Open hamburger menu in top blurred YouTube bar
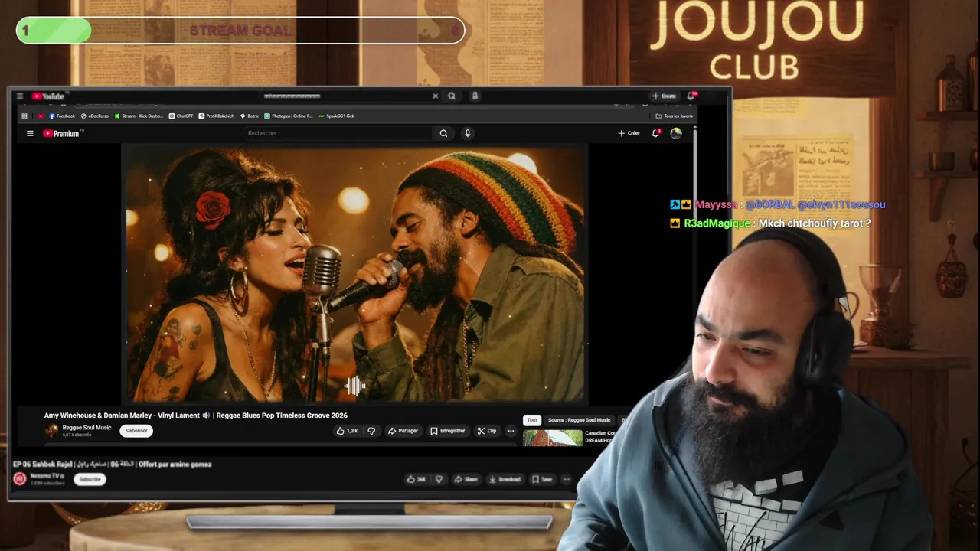Screen dimensions: 980x551 (x=20, y=96)
